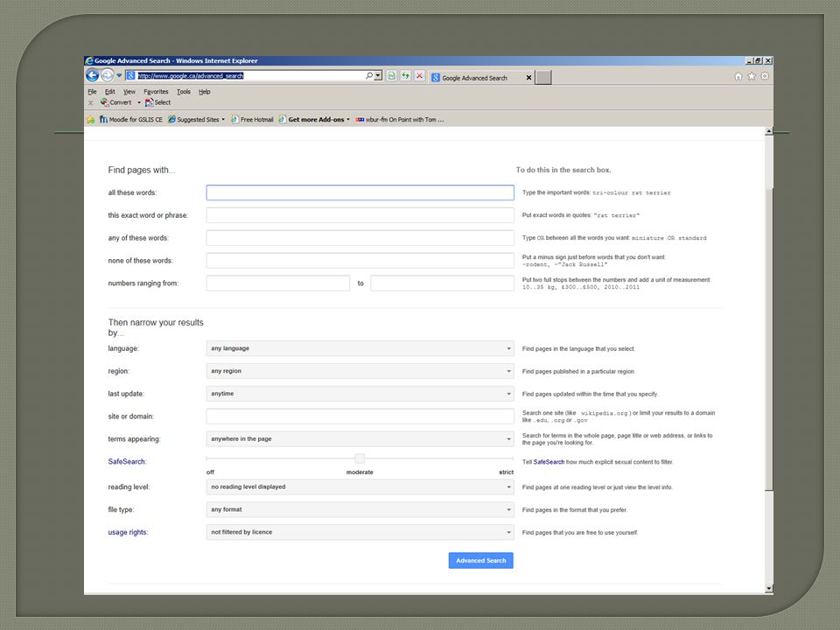The image size is (840, 630).
Task: Click the Select toolbar button
Action: pos(158,102)
